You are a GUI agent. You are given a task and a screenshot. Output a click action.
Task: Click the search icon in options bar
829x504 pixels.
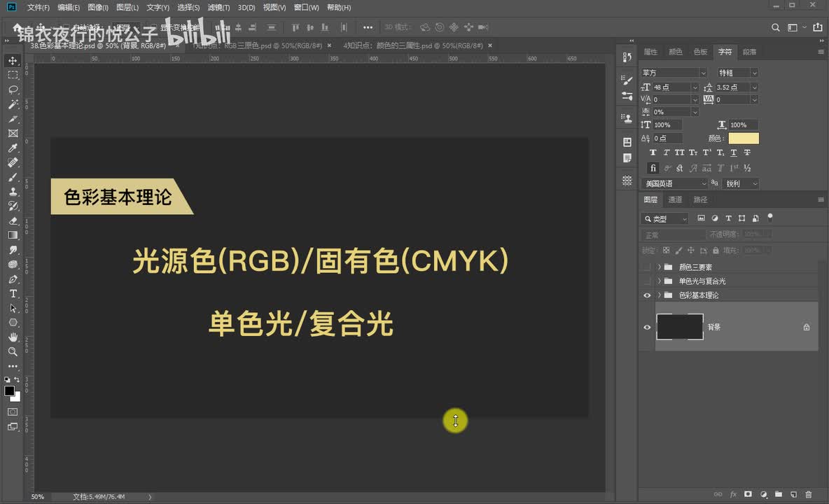(775, 27)
